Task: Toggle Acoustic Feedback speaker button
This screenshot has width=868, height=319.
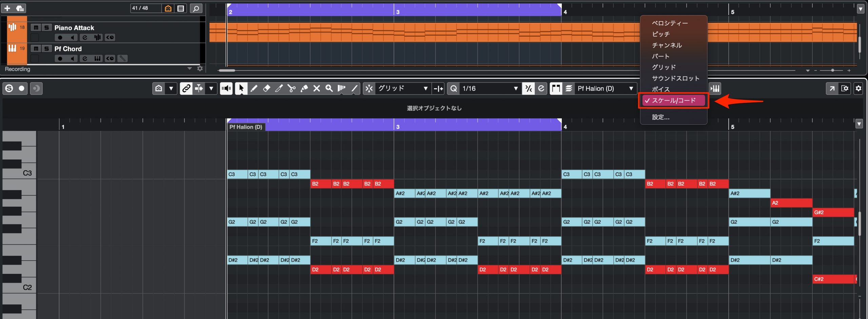Action: pyautogui.click(x=226, y=89)
